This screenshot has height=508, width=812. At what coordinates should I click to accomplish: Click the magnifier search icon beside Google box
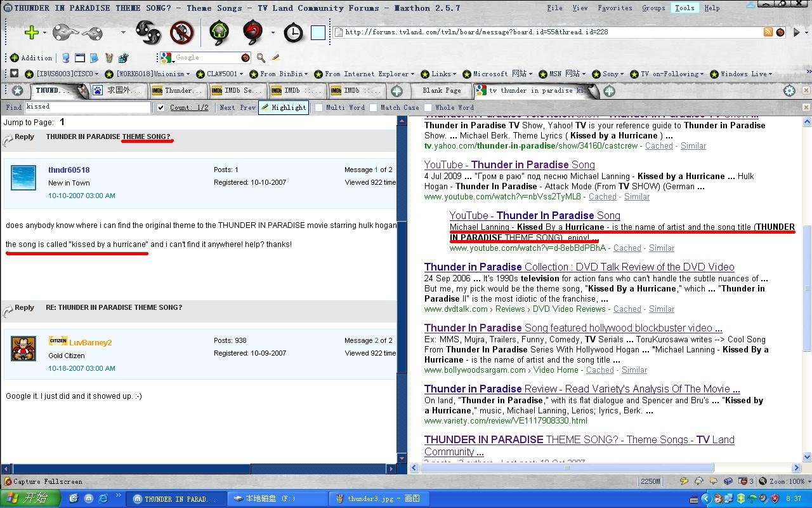coord(261,58)
